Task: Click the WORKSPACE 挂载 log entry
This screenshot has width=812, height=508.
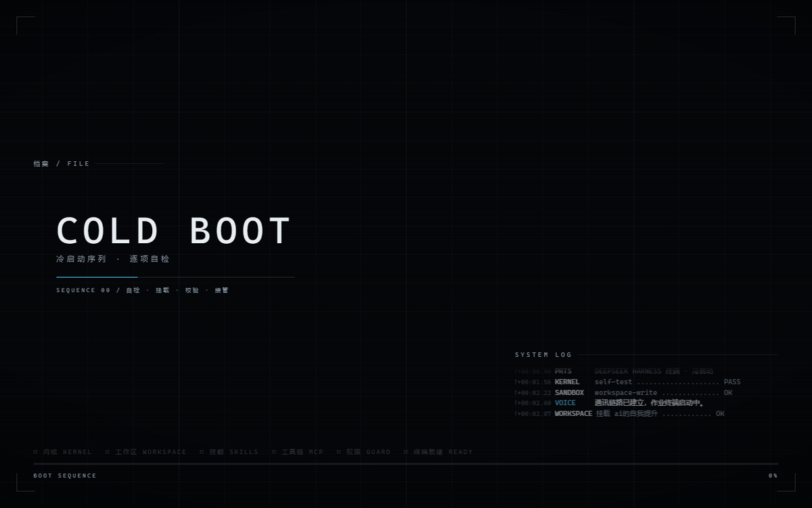Action: point(620,413)
